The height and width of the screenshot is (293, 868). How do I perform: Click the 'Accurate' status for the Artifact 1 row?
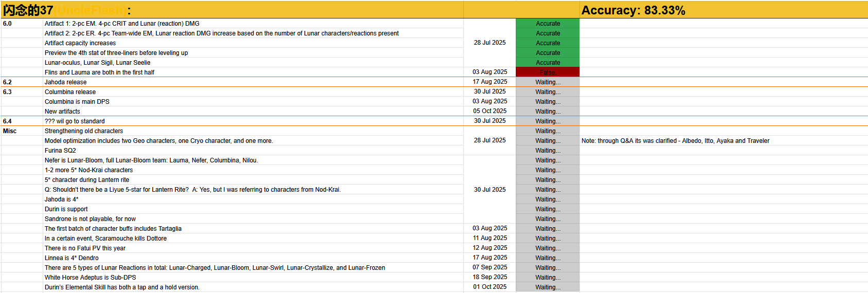point(548,24)
